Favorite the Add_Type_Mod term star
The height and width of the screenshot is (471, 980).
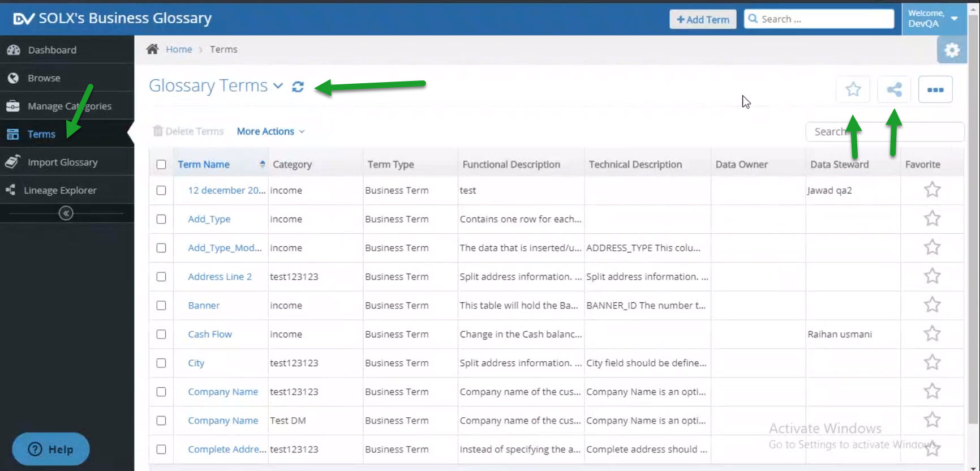click(x=932, y=247)
